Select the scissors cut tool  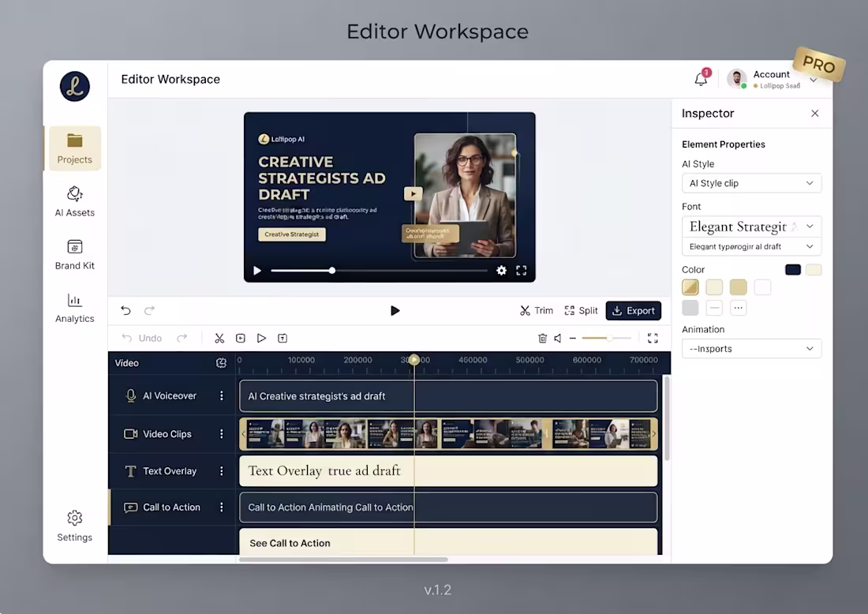pos(219,339)
